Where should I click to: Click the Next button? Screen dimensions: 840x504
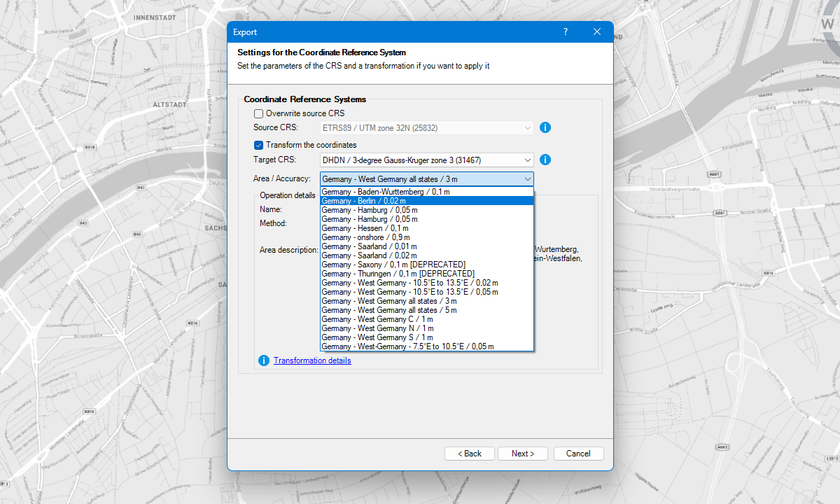[522, 454]
